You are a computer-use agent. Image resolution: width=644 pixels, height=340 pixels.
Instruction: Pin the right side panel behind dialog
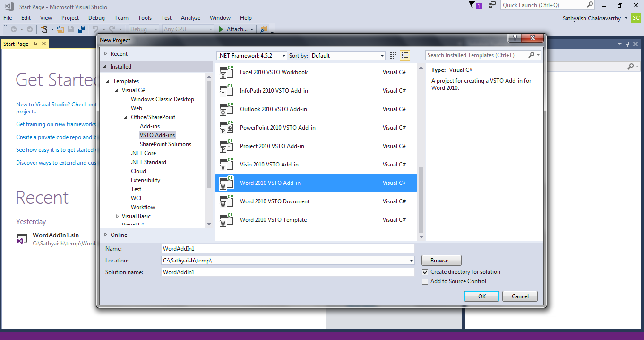click(627, 44)
